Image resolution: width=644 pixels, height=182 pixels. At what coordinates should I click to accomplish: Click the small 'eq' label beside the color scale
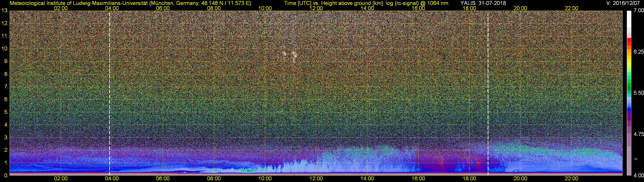coord(636,159)
